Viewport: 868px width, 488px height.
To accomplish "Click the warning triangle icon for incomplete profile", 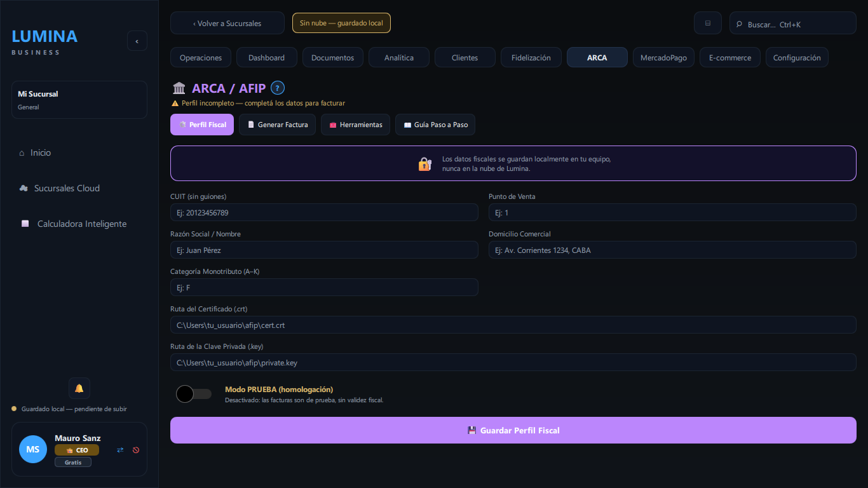I will coord(175,103).
